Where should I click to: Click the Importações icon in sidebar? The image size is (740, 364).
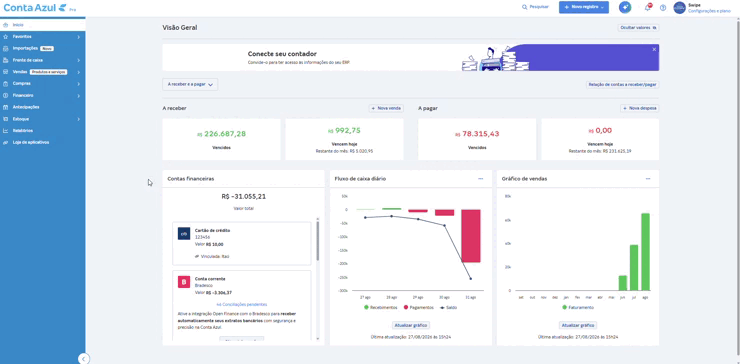pyautogui.click(x=5, y=48)
